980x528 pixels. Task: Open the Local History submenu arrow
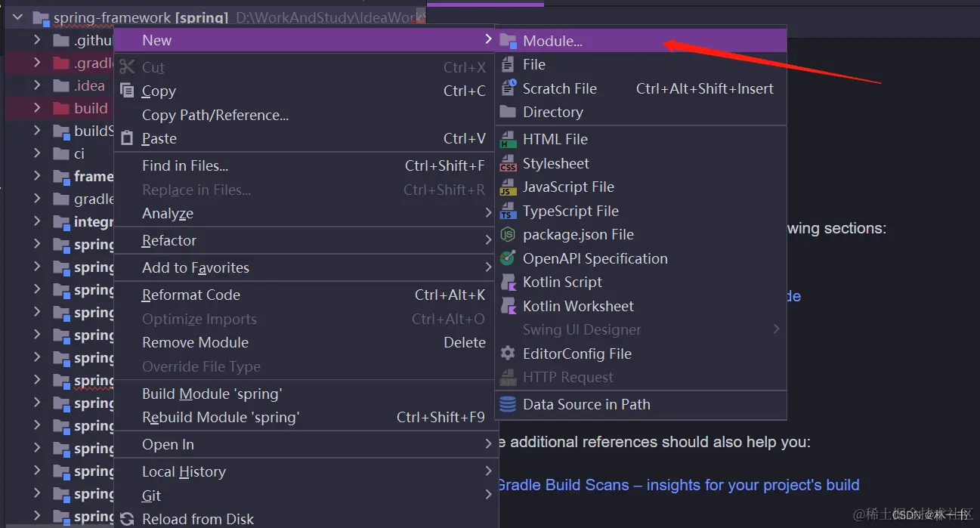(x=488, y=471)
